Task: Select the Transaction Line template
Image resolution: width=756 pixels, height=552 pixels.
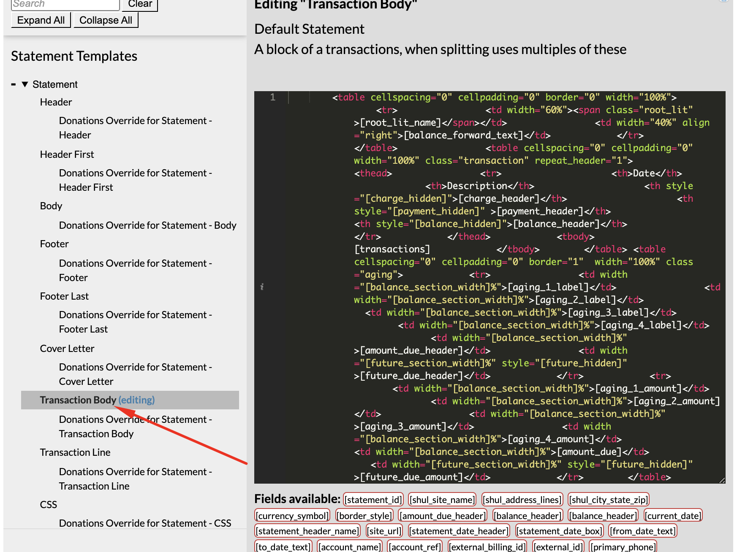Action: point(75,452)
